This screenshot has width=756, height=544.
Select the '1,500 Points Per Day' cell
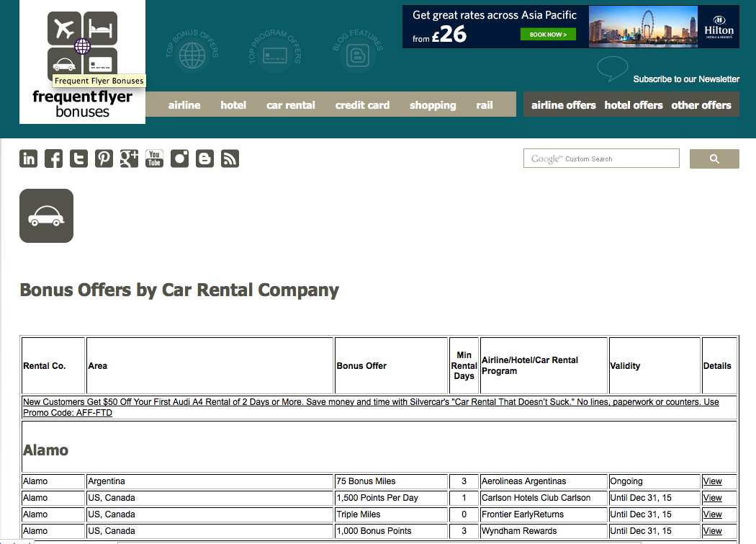click(392, 498)
